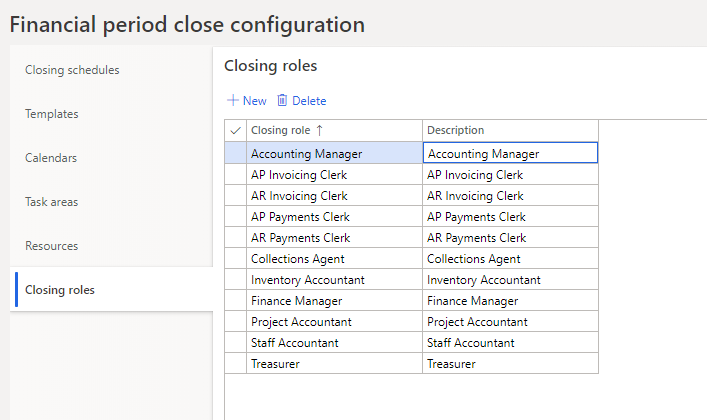Open the Description column header menu
707x420 pixels.
(x=455, y=131)
